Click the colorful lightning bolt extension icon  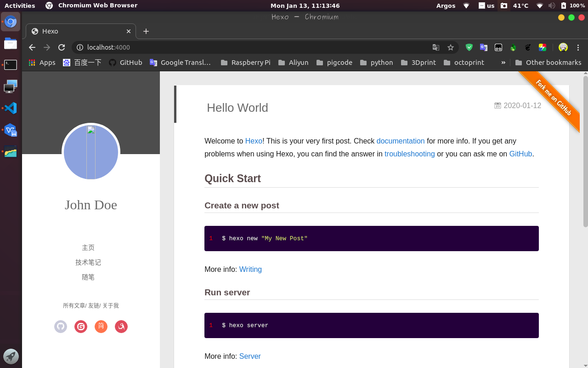tap(543, 47)
